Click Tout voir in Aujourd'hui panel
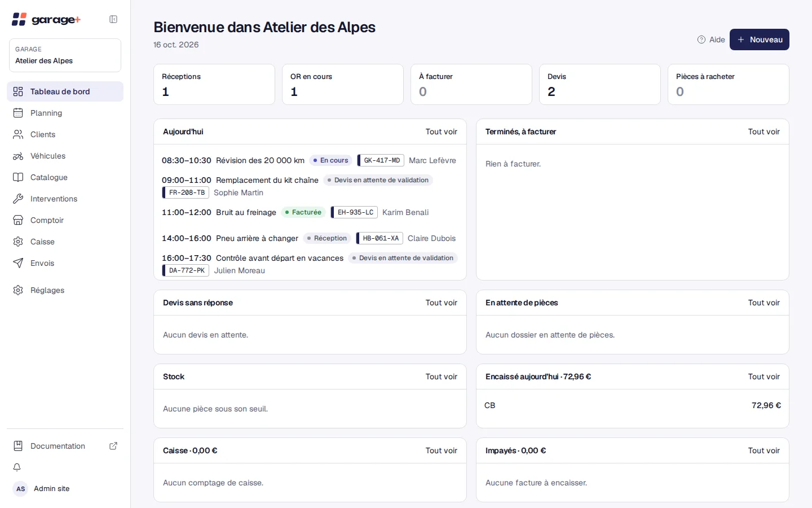This screenshot has height=508, width=812. (442, 132)
